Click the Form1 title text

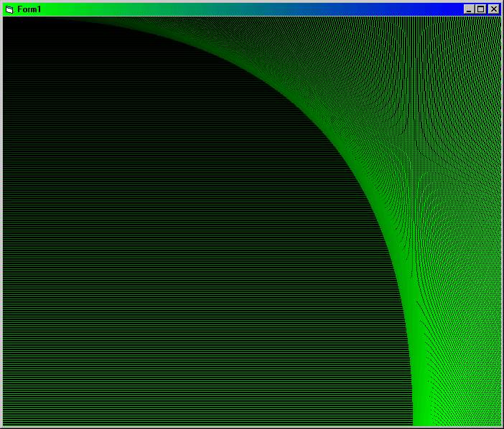(x=29, y=9)
